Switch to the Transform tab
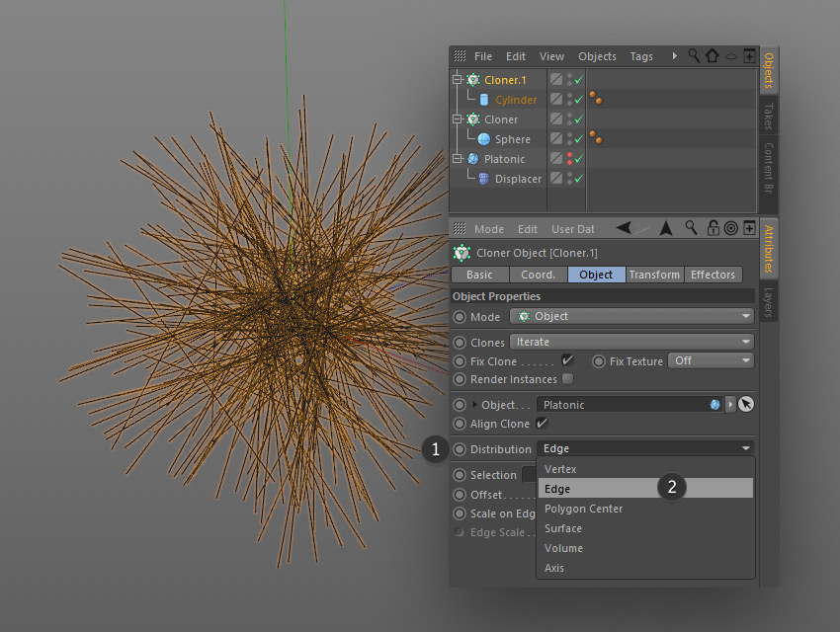Viewport: 840px width, 632px height. [x=654, y=275]
